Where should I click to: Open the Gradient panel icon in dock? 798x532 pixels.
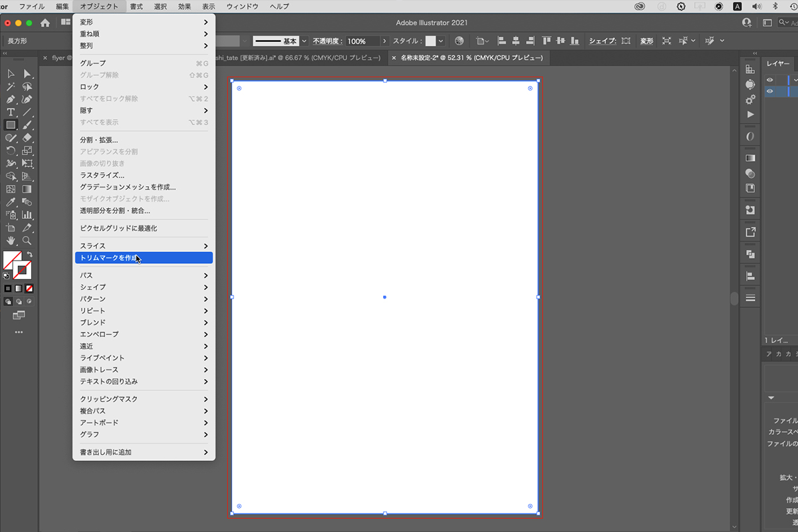click(x=750, y=158)
